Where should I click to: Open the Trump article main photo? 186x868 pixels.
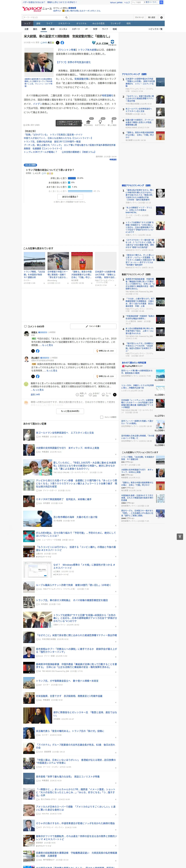point(39,62)
